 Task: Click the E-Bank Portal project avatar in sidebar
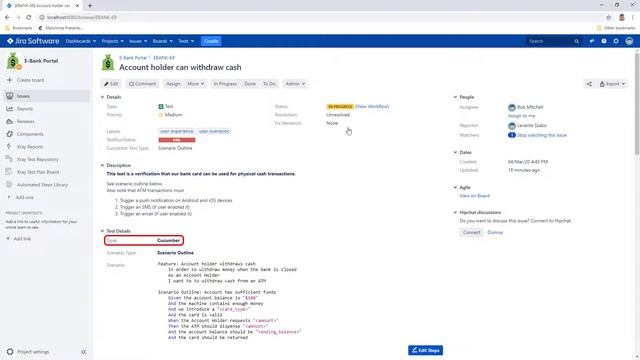13,61
